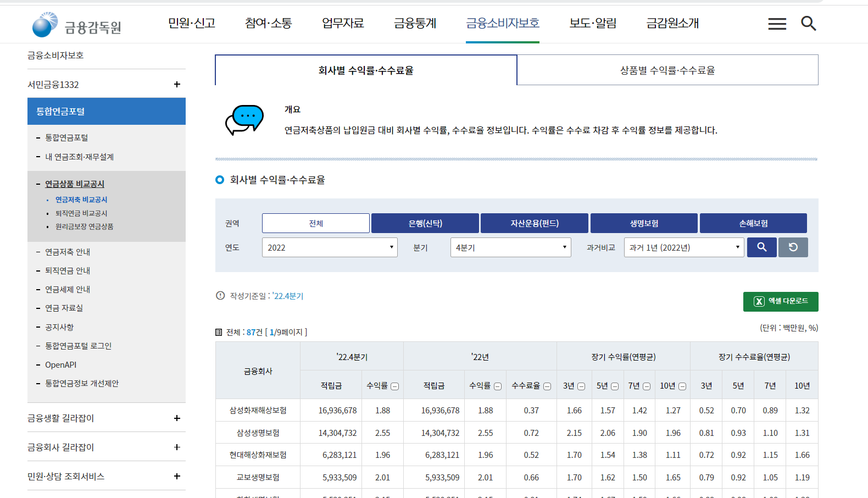Screen dimensions: 868x498
Task: Switch to 상품별 수익률·수수료율 tab
Action: coord(667,70)
